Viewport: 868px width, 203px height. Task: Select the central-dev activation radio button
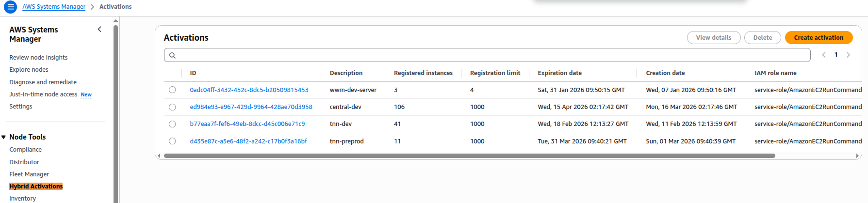pyautogui.click(x=172, y=107)
